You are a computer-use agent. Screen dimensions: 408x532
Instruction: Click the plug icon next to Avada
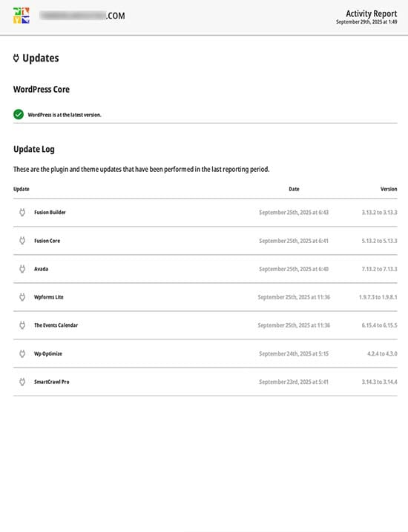point(22,269)
